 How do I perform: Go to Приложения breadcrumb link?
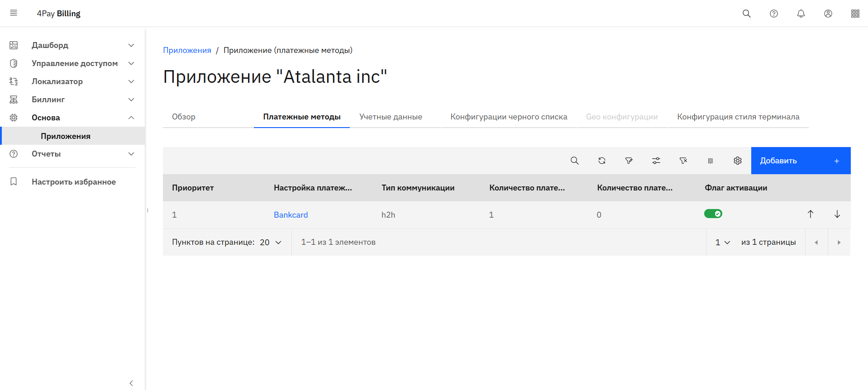click(187, 50)
